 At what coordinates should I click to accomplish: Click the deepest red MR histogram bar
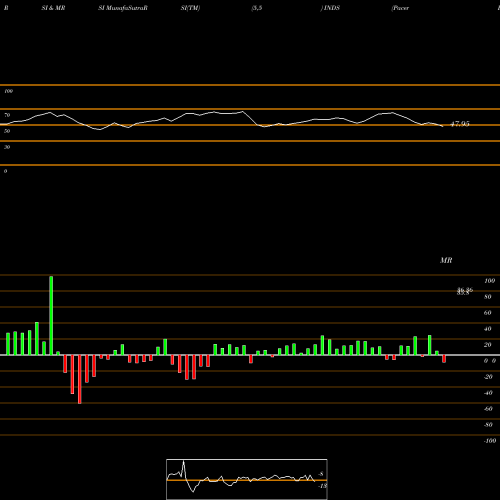(80, 379)
